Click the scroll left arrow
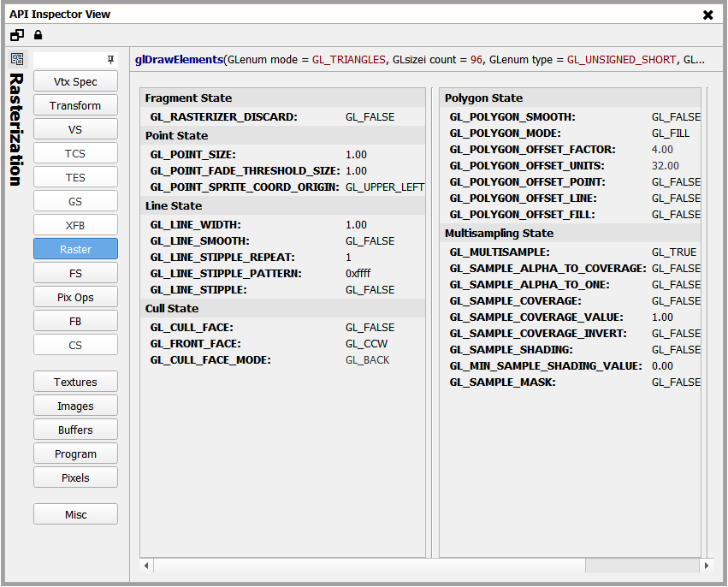Screen dimensions: 728x587 coord(146,566)
